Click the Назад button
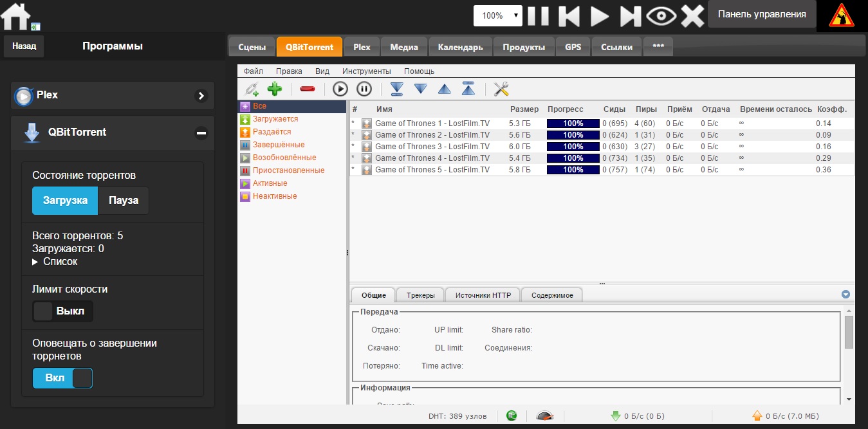Image resolution: width=868 pixels, height=429 pixels. pos(24,46)
